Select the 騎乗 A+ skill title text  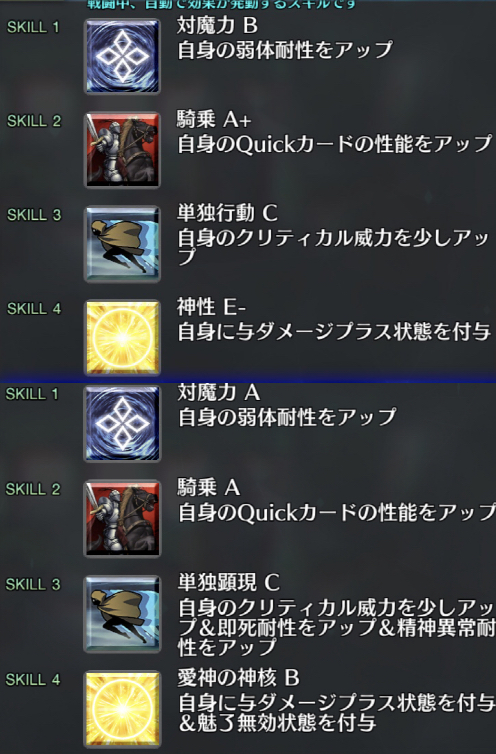(x=214, y=120)
